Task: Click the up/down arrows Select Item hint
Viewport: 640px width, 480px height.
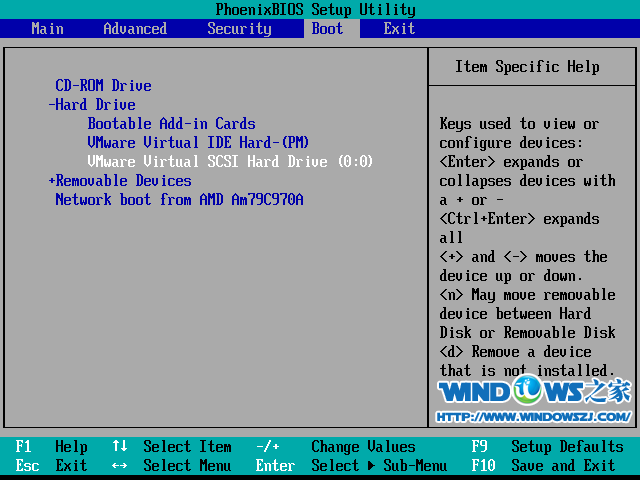Action: [x=171, y=447]
